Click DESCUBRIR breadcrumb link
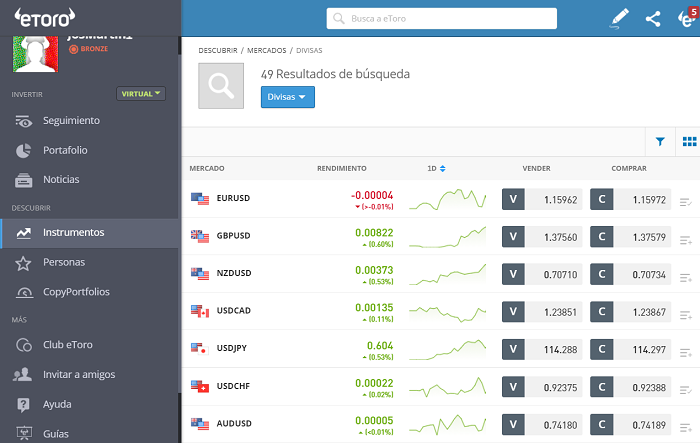Screen dimensions: 700x443 click(x=218, y=50)
